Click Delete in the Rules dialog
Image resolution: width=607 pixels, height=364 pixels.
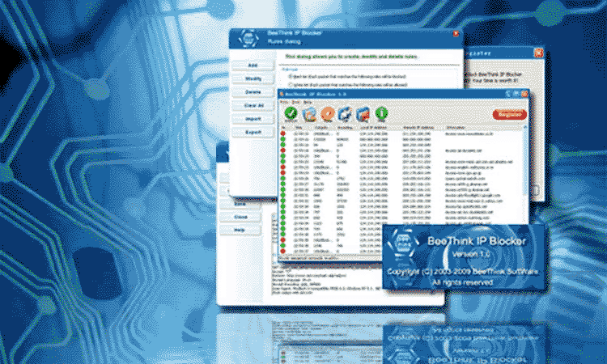pos(253,92)
